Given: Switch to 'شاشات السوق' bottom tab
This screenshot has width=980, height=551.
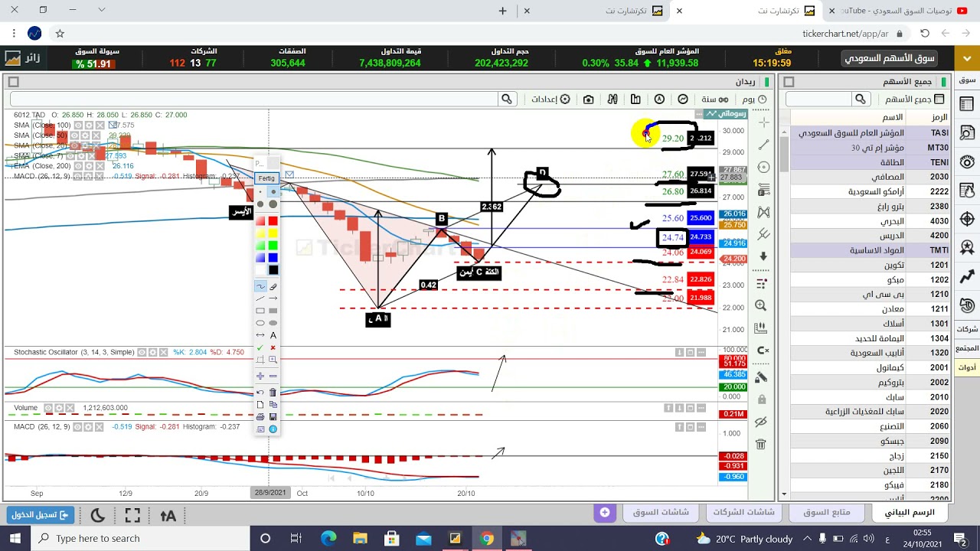Looking at the screenshot, I should pos(661,512).
